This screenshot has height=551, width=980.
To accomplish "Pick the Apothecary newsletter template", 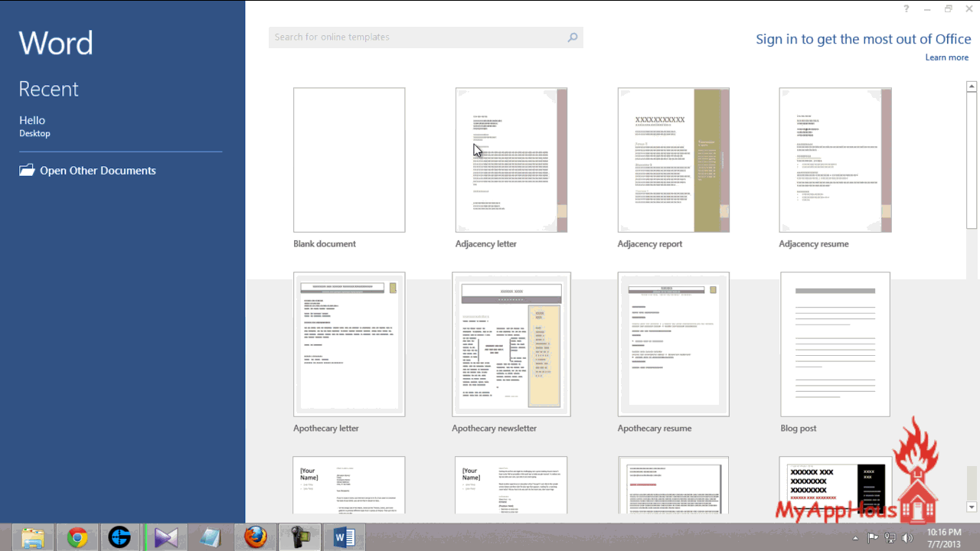I will (x=511, y=344).
